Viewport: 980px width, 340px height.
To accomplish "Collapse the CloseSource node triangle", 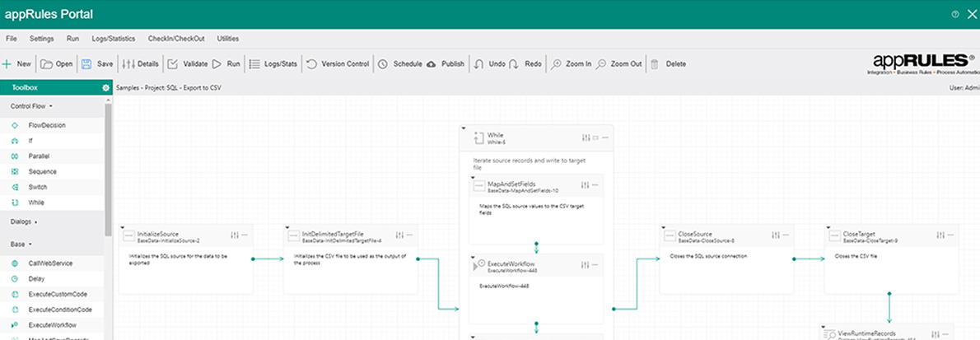I will click(664, 227).
